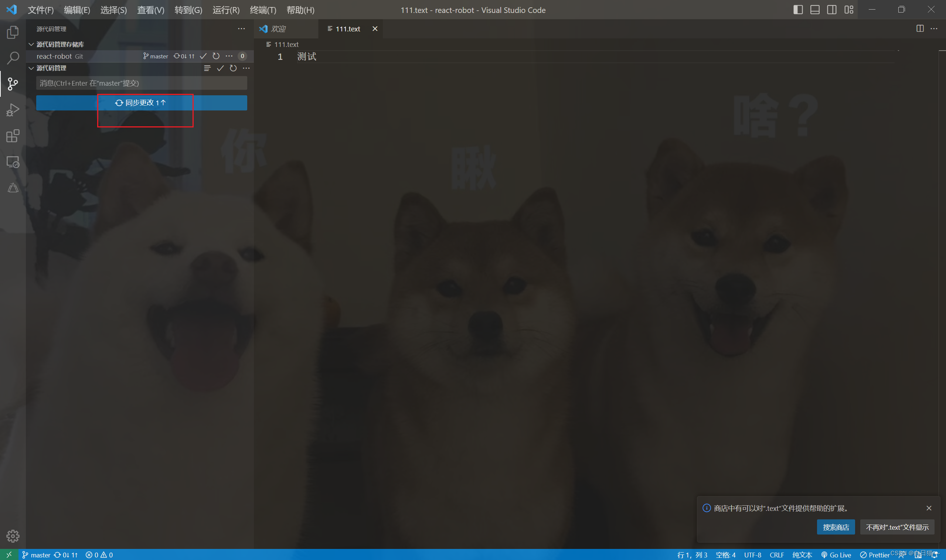Open the Manage gear settings icon
946x560 pixels.
point(13,536)
